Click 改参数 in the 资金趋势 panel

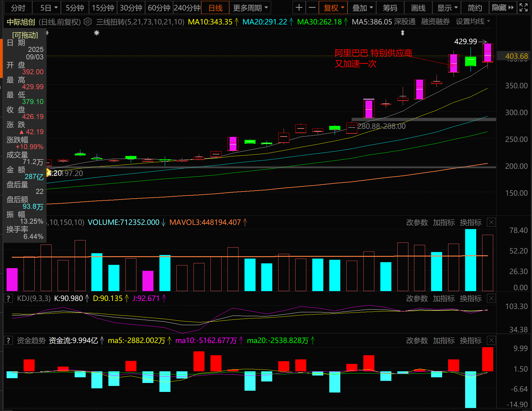[x=417, y=341]
